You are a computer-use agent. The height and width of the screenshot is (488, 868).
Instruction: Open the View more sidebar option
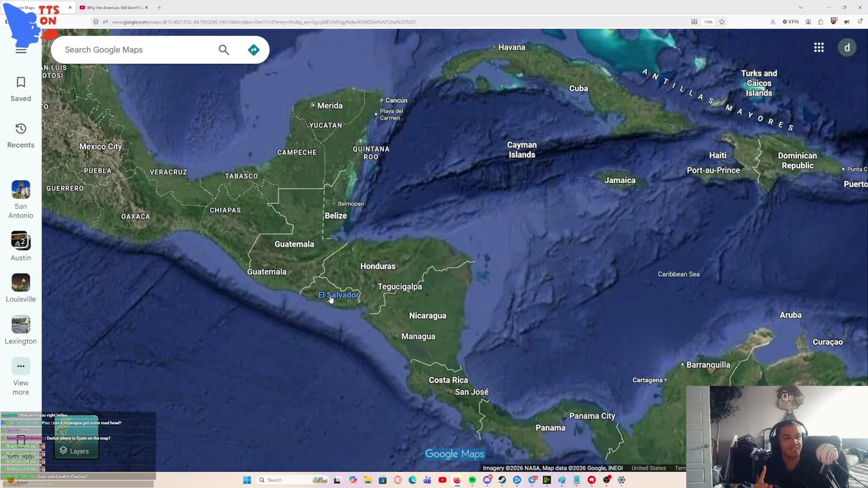pyautogui.click(x=20, y=378)
